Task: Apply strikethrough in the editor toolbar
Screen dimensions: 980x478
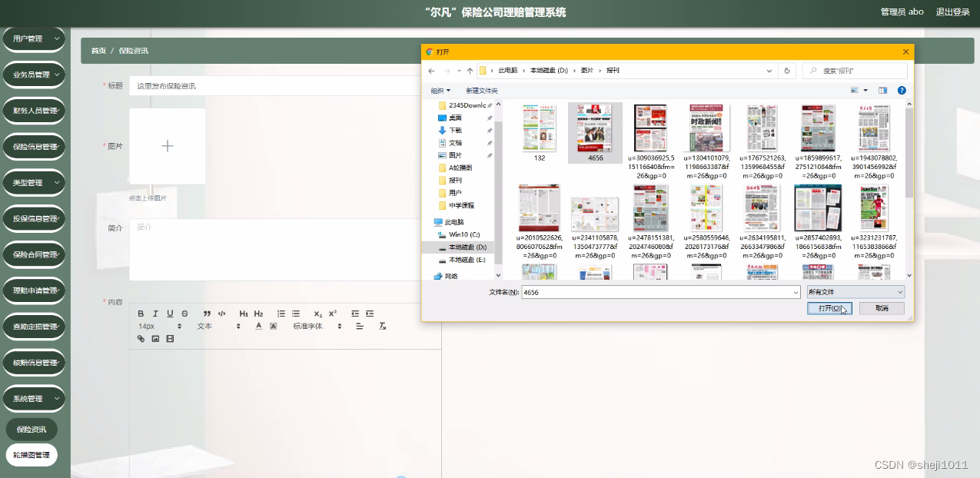Action: tap(184, 314)
